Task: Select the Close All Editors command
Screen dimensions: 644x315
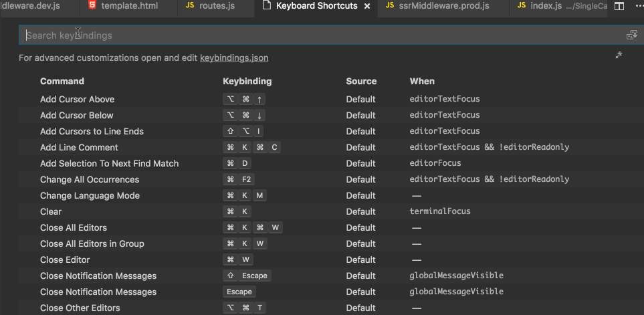Action: tap(74, 227)
